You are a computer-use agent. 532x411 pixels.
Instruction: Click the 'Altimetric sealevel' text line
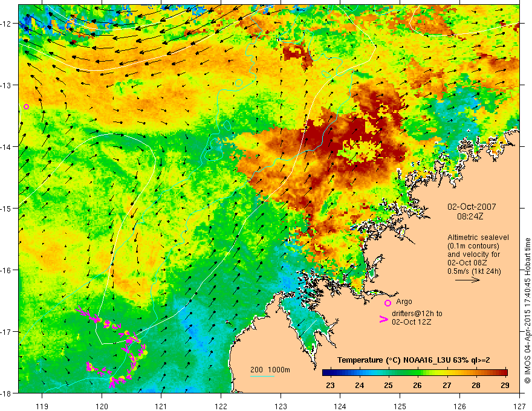point(478,238)
